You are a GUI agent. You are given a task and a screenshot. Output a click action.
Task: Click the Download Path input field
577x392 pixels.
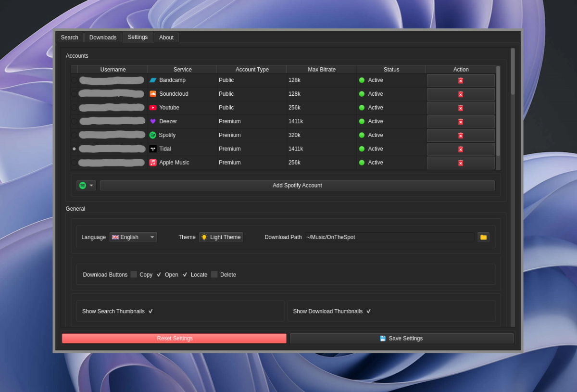[x=389, y=237]
